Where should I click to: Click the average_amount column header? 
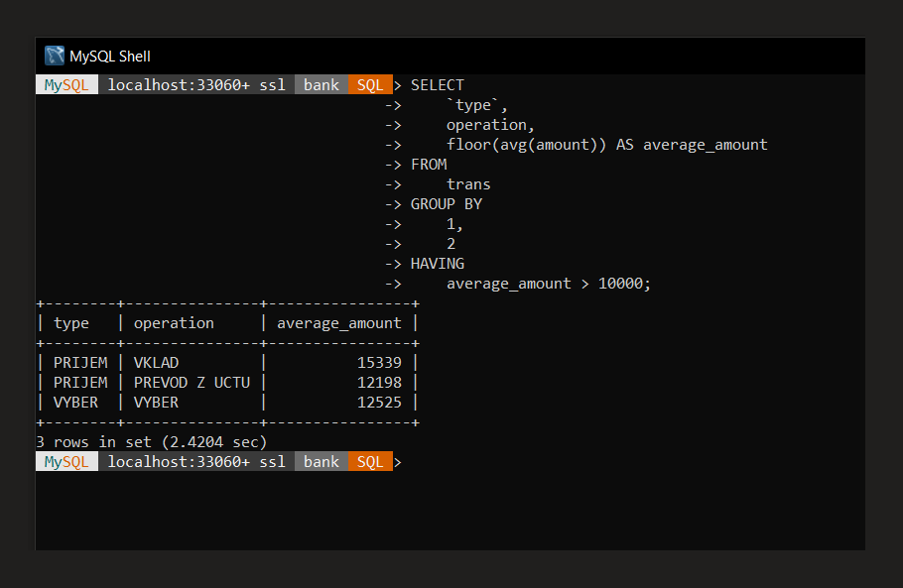[338, 322]
